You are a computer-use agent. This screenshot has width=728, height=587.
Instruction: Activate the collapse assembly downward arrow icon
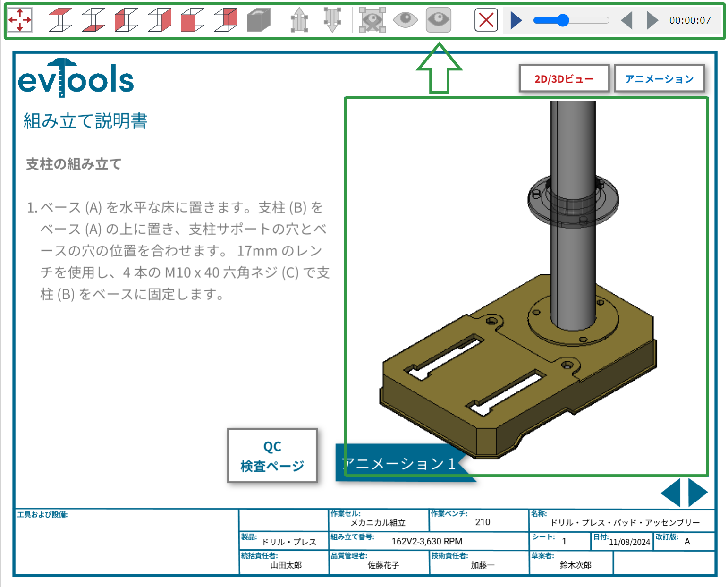(333, 20)
